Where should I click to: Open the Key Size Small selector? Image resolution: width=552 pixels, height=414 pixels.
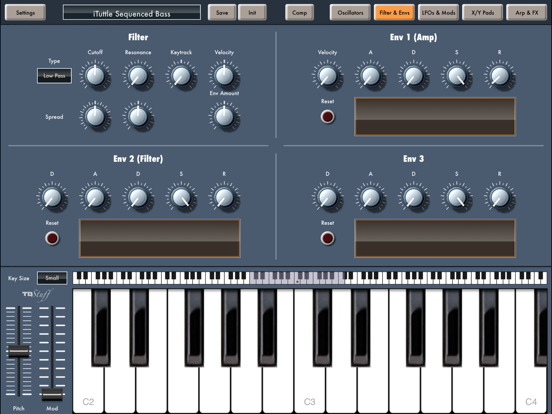coord(52,278)
